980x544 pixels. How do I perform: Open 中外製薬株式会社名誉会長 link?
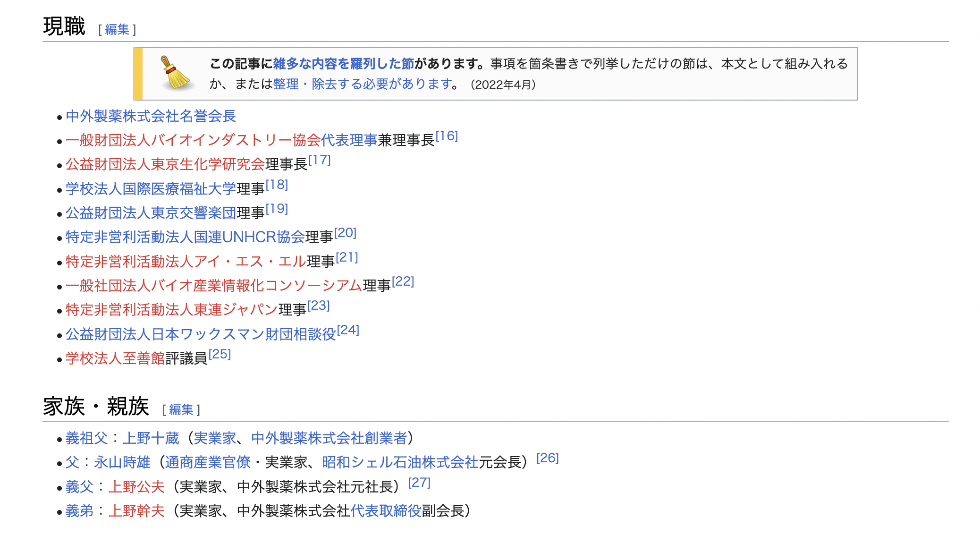[x=151, y=116]
